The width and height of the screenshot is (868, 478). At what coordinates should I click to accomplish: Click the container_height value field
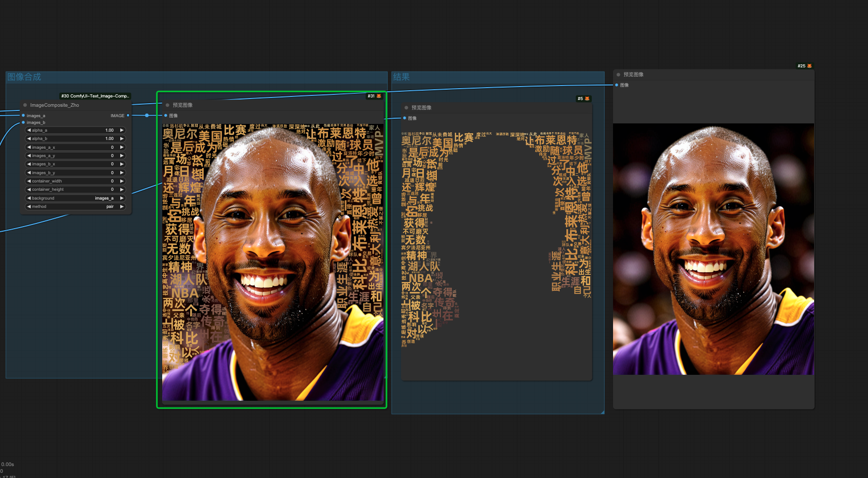[x=76, y=189]
